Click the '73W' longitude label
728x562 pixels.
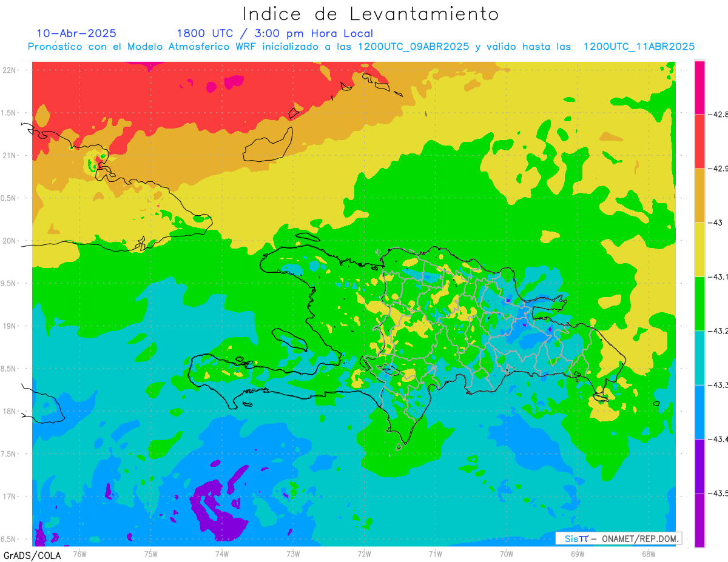(293, 554)
